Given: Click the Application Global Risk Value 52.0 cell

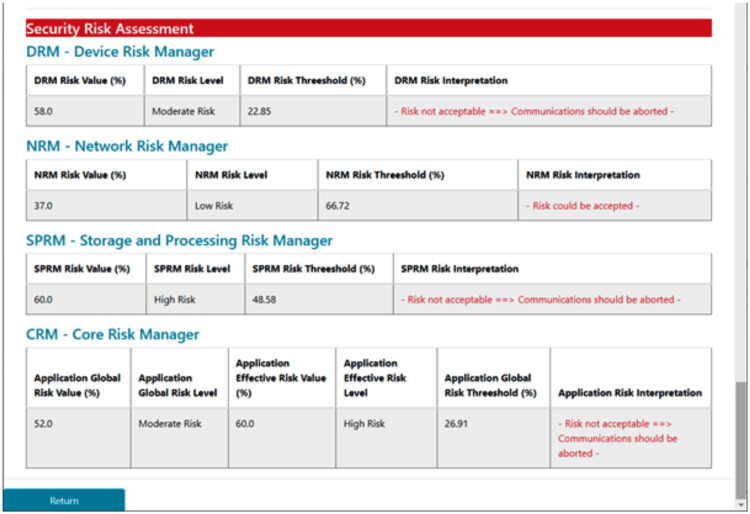Looking at the screenshot, I should (x=78, y=437).
